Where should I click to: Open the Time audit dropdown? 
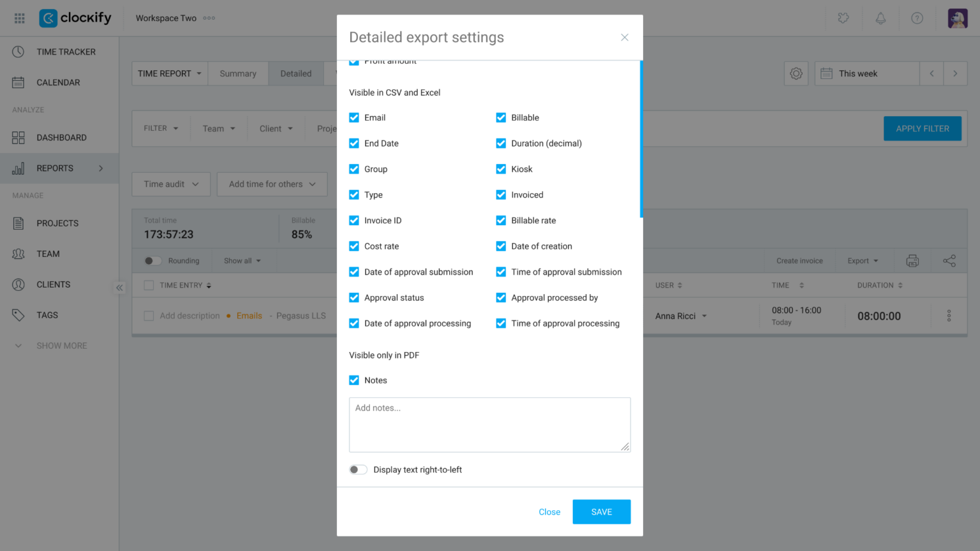pos(171,184)
